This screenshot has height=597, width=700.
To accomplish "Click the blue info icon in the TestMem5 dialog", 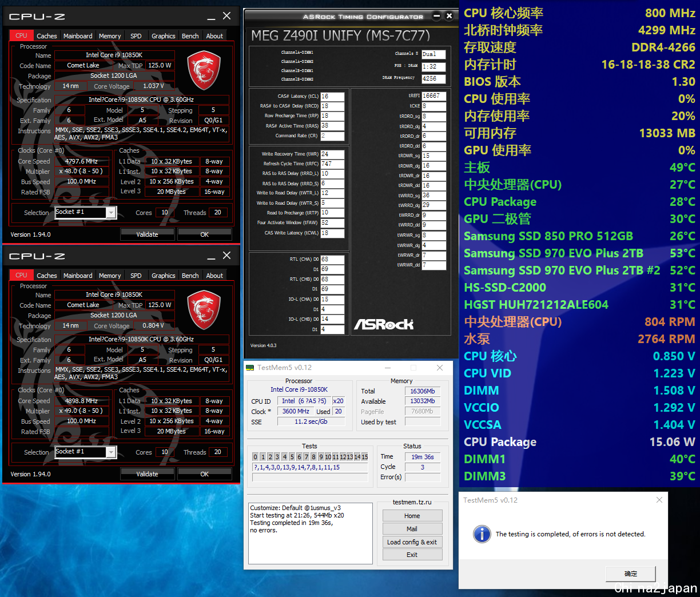I will pos(482,534).
